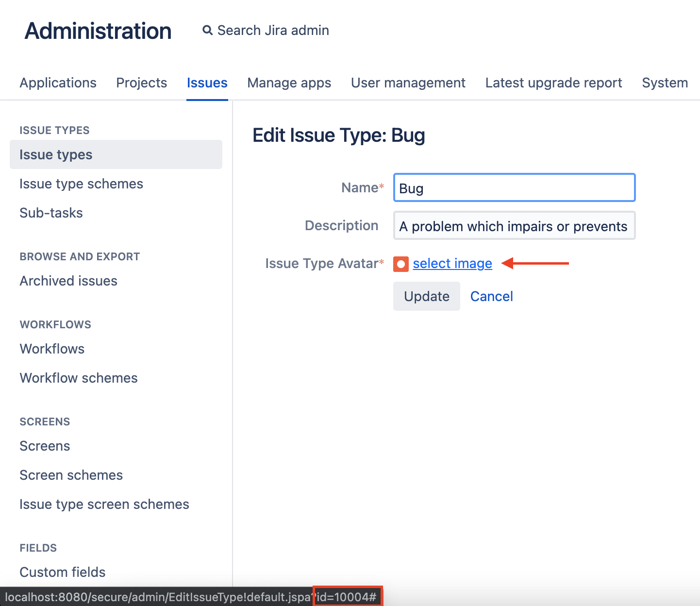
Task: Open the select image link
Action: coord(452,264)
